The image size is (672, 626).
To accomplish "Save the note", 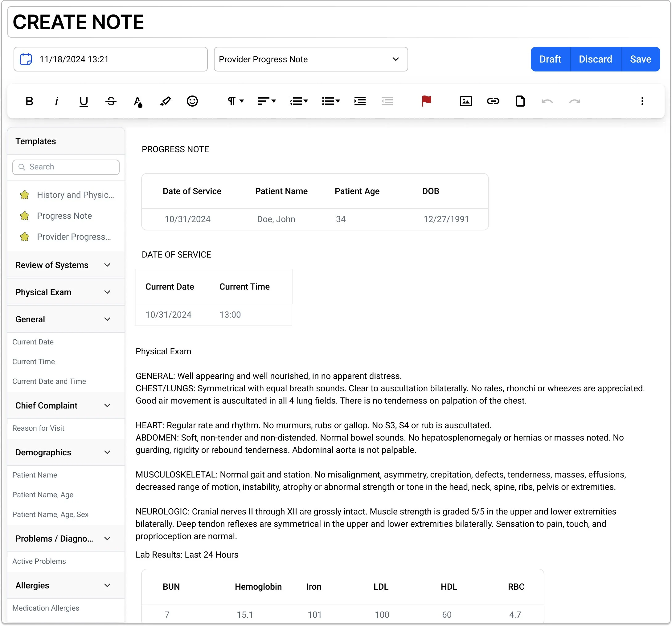I will 640,59.
